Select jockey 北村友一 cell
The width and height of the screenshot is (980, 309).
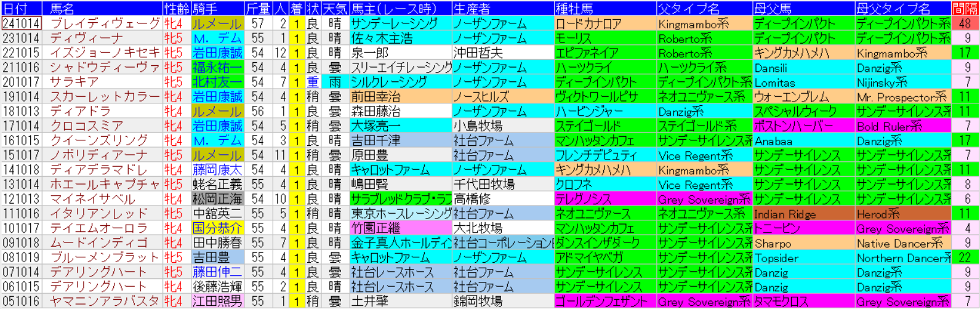[218, 82]
